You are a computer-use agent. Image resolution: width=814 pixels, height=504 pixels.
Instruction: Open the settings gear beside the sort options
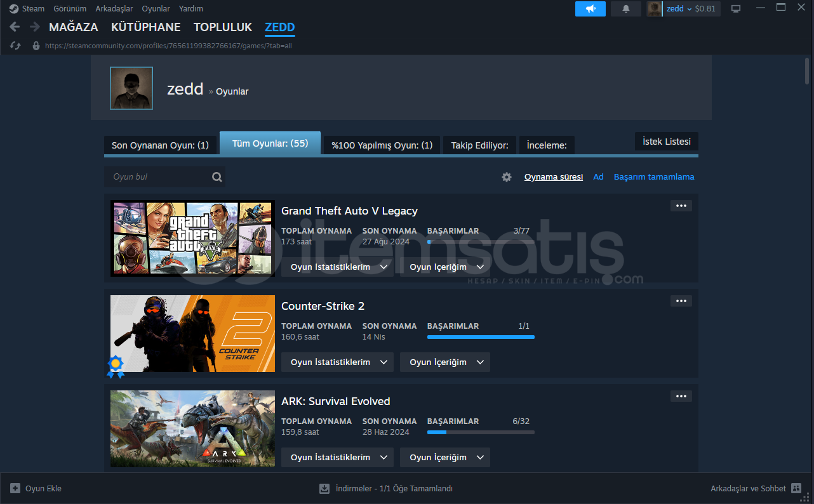point(507,177)
